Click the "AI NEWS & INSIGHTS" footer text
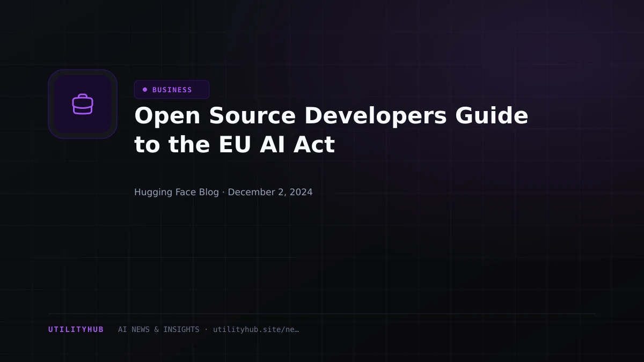This screenshot has width=644, height=362. [158, 329]
